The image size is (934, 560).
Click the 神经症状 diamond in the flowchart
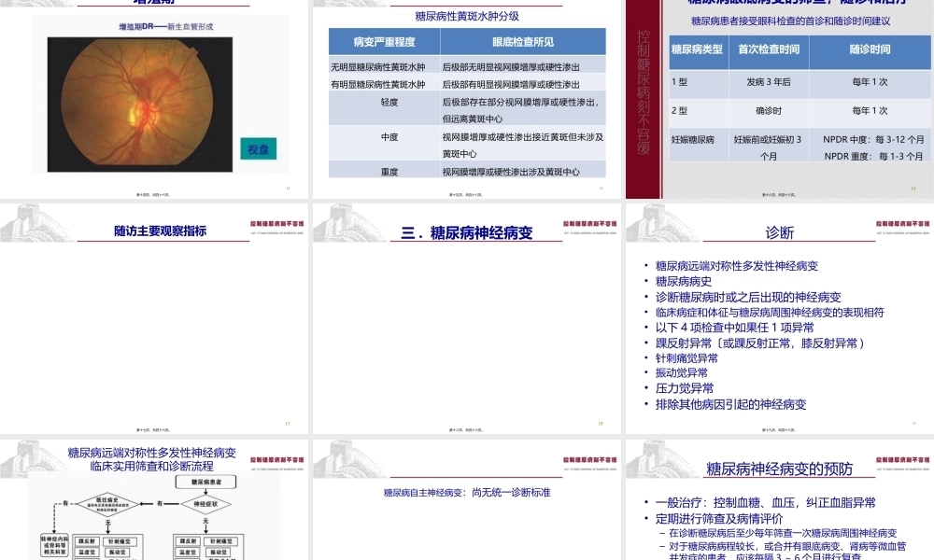point(205,504)
